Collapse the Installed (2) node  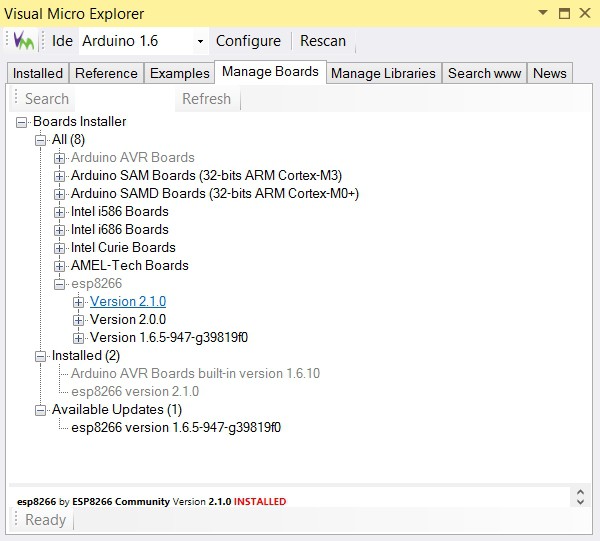pyautogui.click(x=40, y=356)
